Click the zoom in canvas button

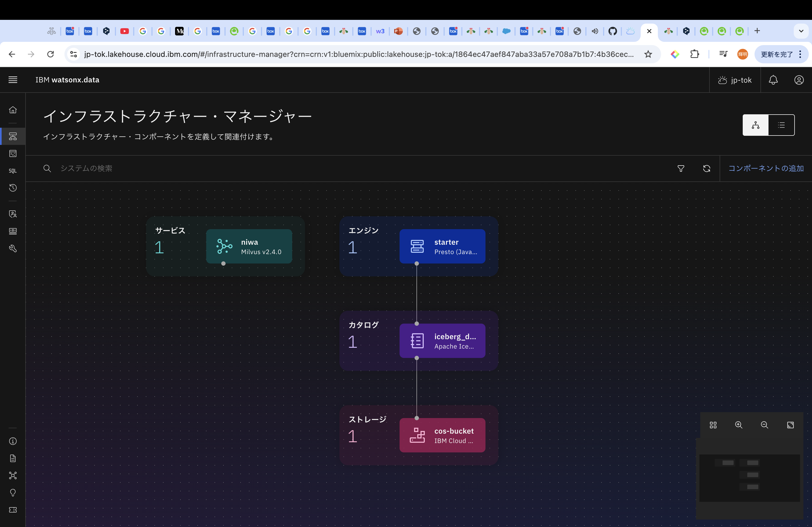tap(739, 425)
